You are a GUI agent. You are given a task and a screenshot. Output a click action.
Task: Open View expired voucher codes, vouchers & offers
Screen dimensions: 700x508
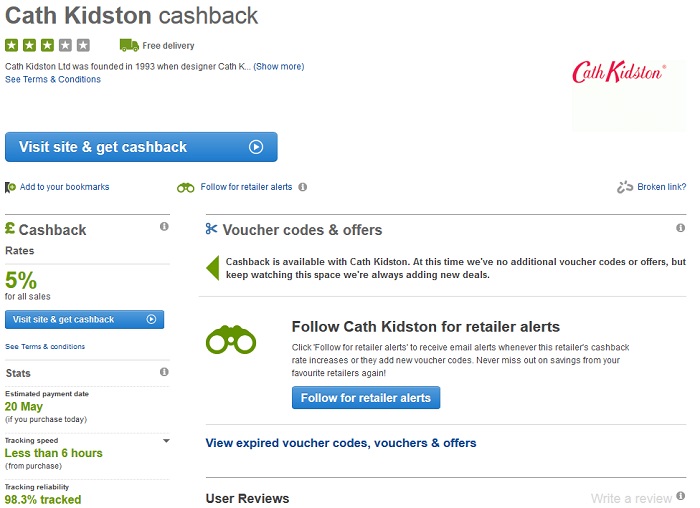[341, 443]
